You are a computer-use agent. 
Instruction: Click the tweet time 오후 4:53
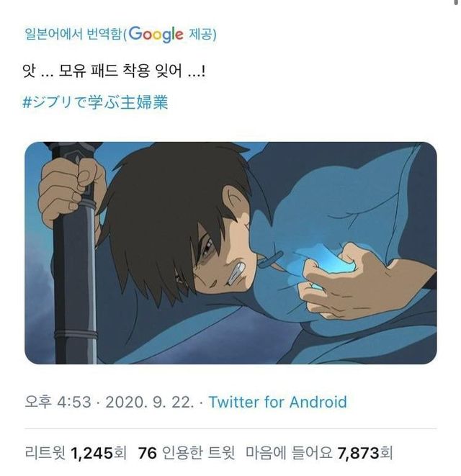coord(57,402)
